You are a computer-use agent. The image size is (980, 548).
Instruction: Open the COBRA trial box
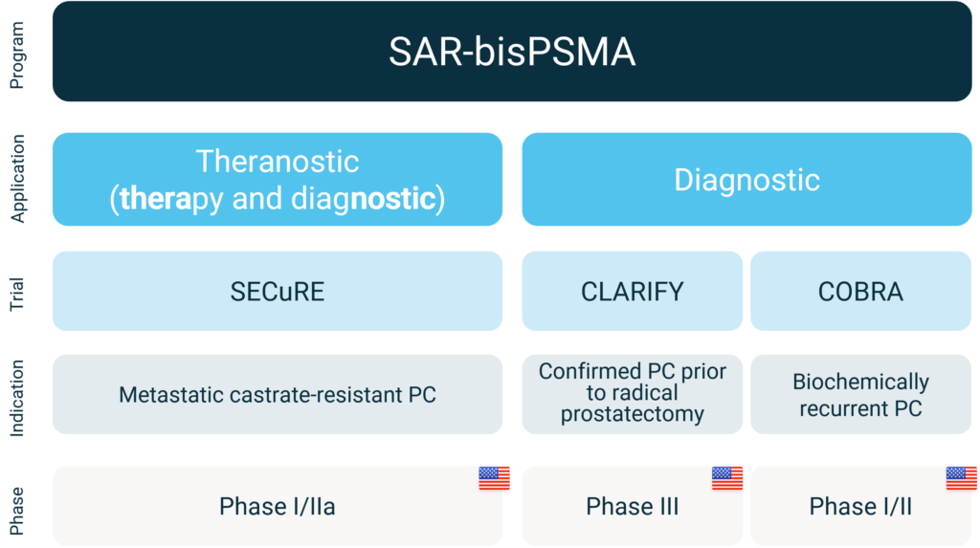pyautogui.click(x=860, y=291)
